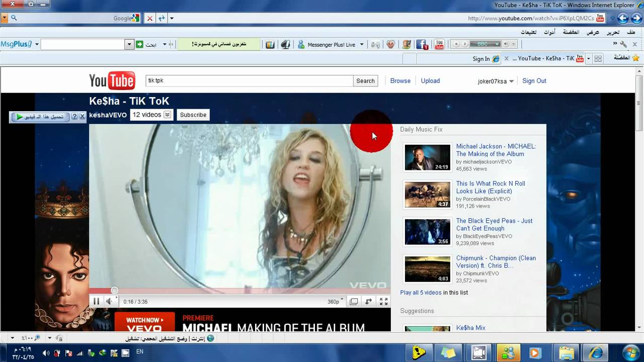Click the YouTube search box with 'tik tpk'
The height and width of the screenshot is (362, 644).
(249, 80)
